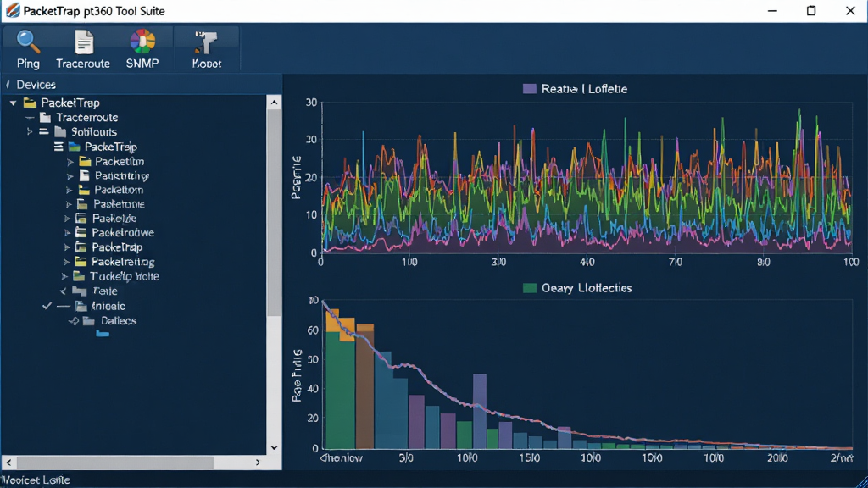Click the folder icon next to Tracerroute
Viewport: 868px width, 488px height.
[x=46, y=117]
